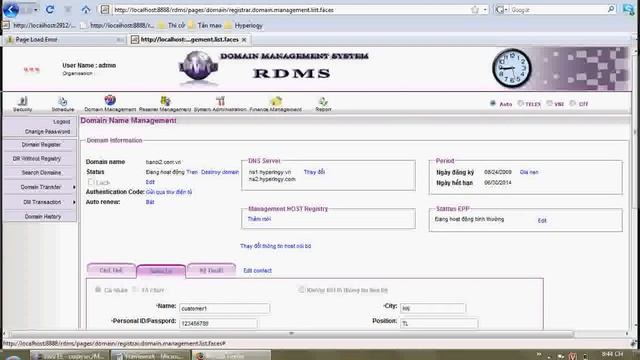
Task: Open Search Domains sidebar item
Action: (41, 173)
